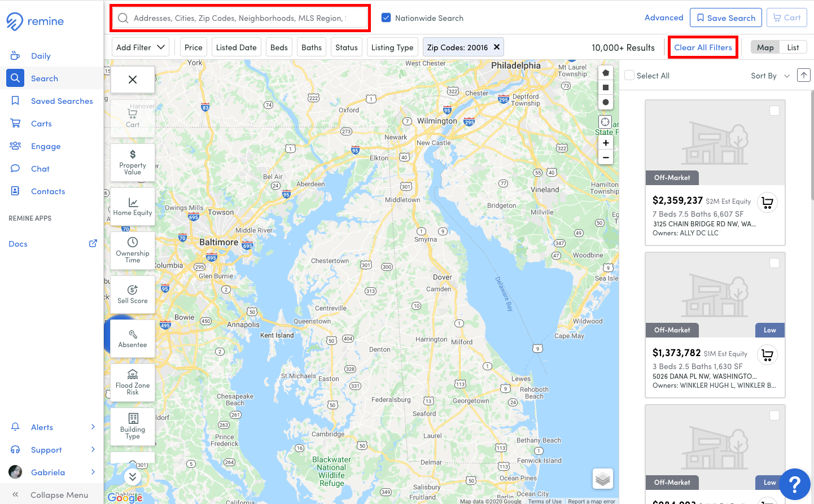
Task: Open the Search page in sidebar
Action: [45, 78]
